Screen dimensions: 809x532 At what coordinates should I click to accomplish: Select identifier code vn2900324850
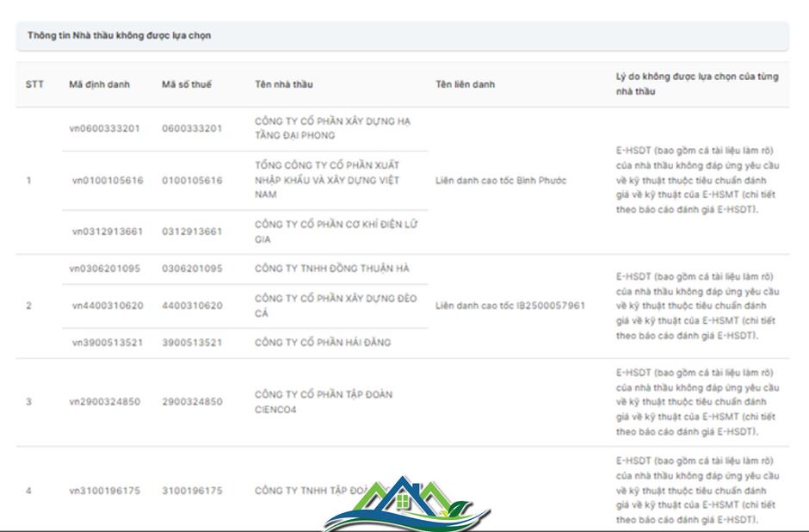click(105, 401)
